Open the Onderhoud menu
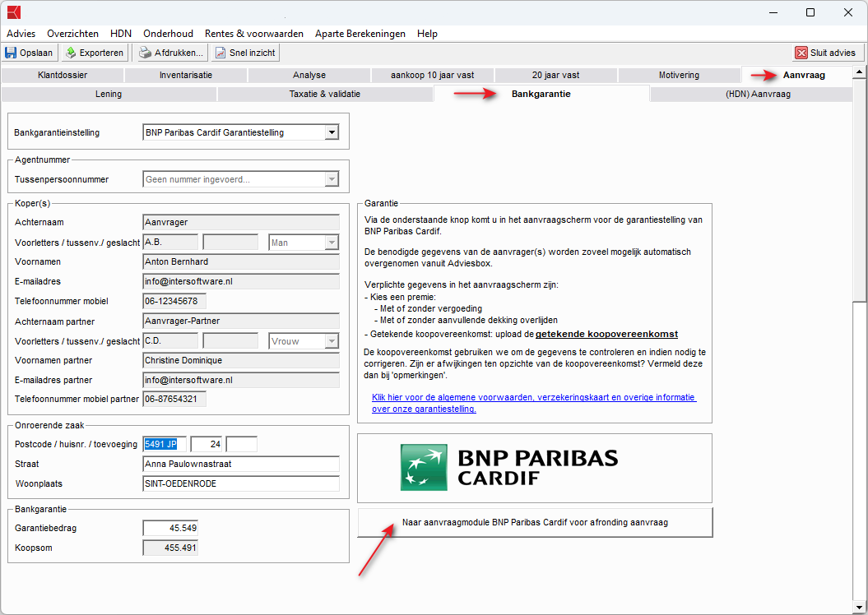The height and width of the screenshot is (615, 868). click(169, 34)
